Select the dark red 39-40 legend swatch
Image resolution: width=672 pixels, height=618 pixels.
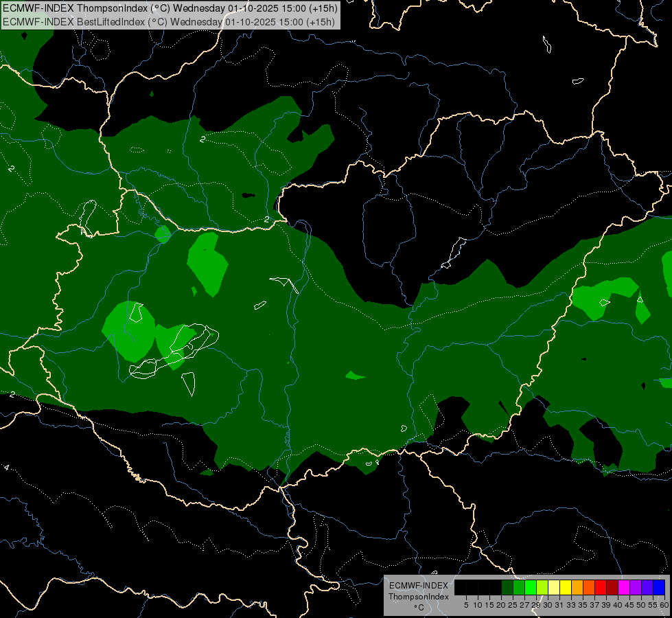point(612,587)
